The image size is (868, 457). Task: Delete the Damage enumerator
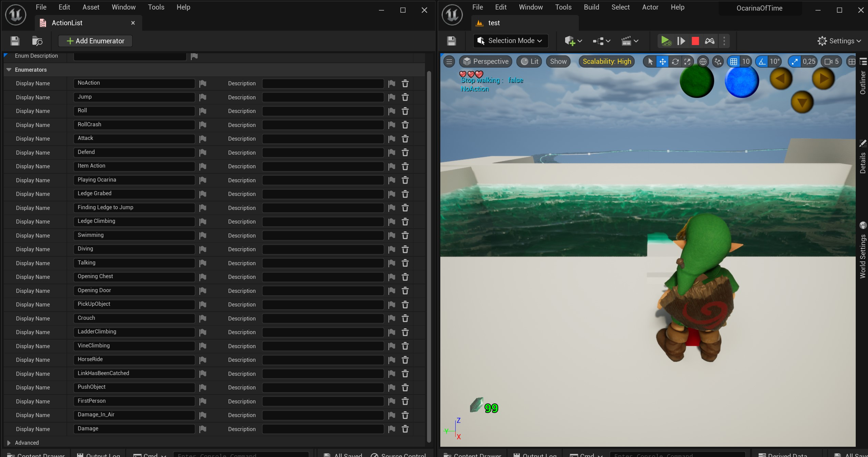coord(405,429)
